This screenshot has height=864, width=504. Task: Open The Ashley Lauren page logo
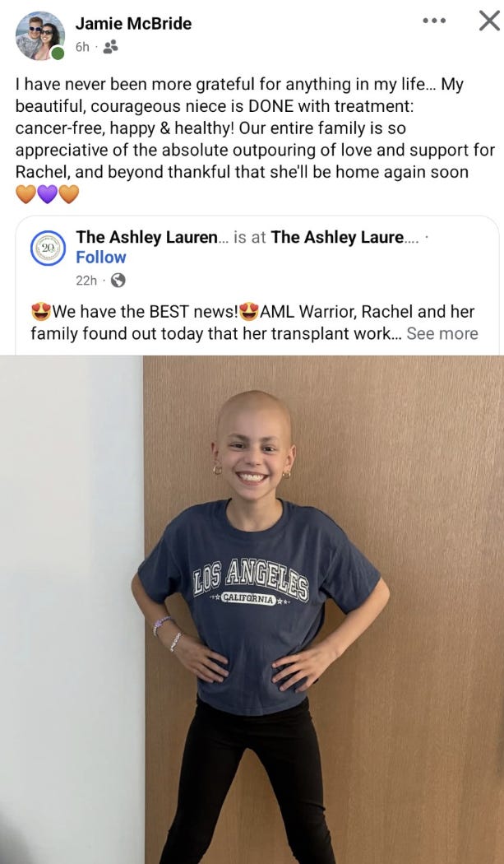coord(48,248)
